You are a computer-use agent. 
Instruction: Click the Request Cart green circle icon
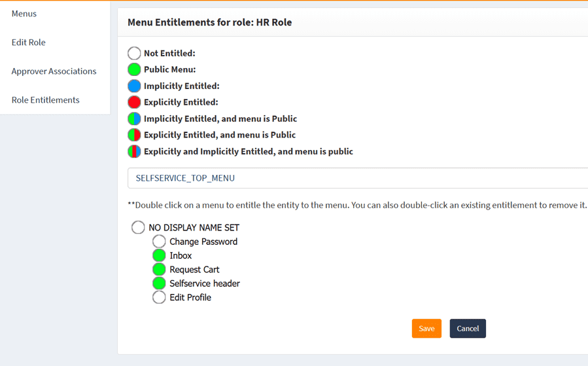point(159,269)
